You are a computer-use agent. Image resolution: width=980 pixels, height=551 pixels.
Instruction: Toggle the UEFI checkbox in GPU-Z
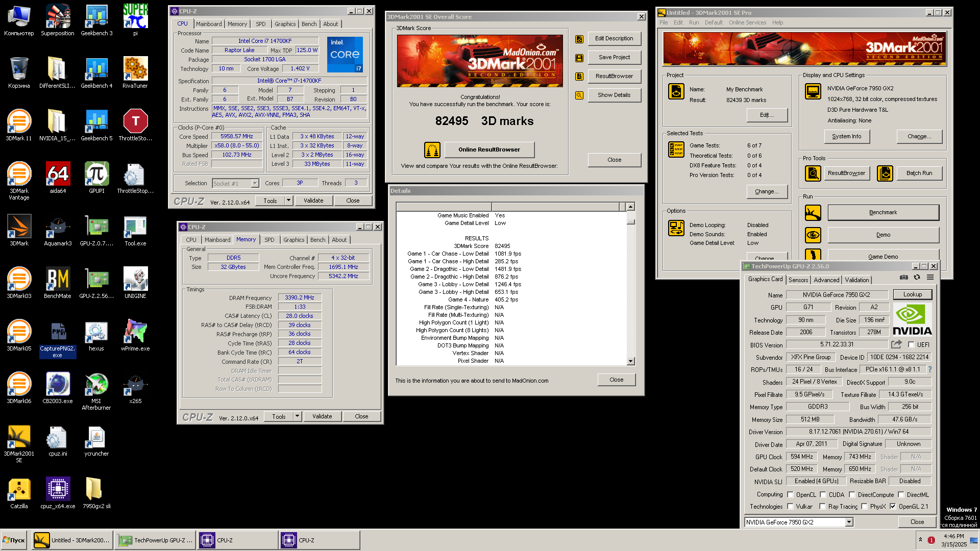click(911, 344)
